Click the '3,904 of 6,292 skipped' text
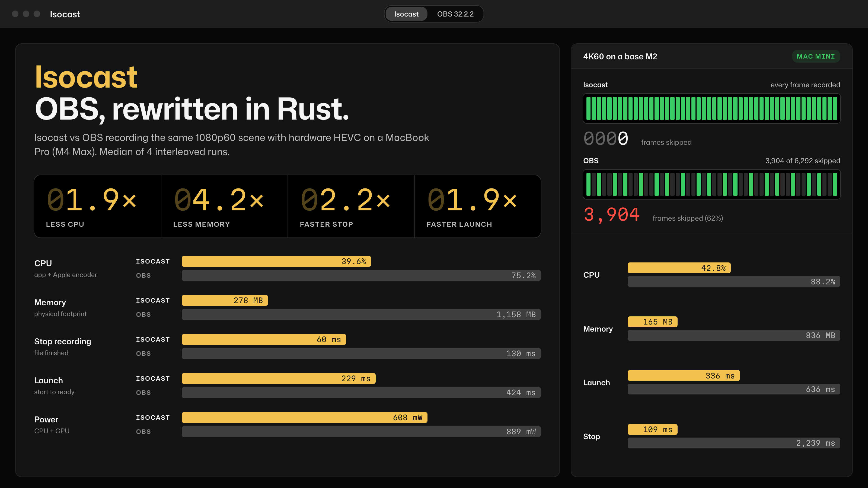This screenshot has width=868, height=488. 802,161
